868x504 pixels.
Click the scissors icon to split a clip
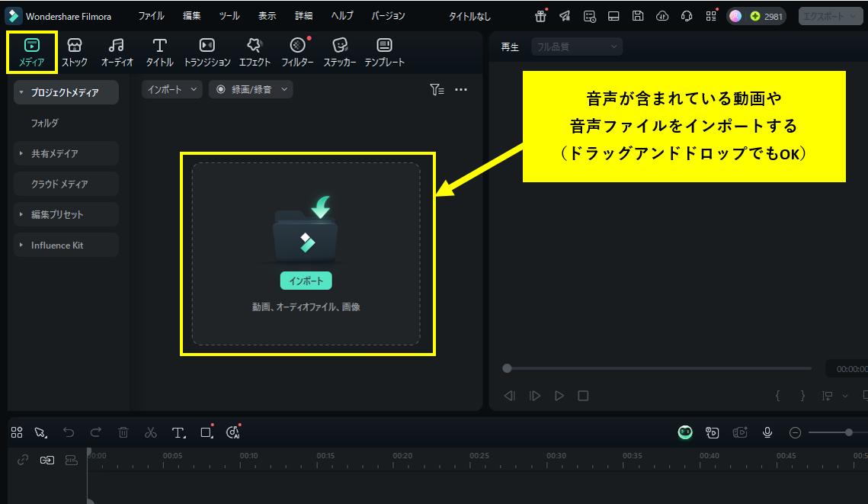151,432
